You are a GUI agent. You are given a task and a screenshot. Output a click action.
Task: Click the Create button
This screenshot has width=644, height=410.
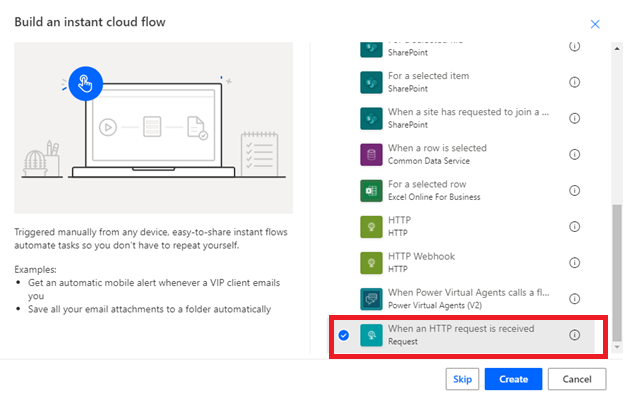[513, 379]
